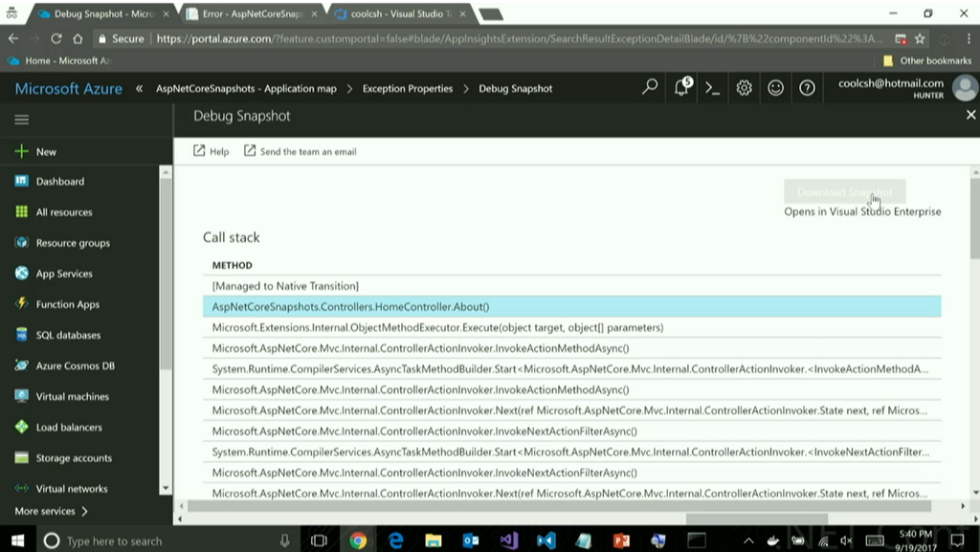Go to Exception Properties breadcrumb
The width and height of the screenshot is (980, 552).
pos(408,89)
